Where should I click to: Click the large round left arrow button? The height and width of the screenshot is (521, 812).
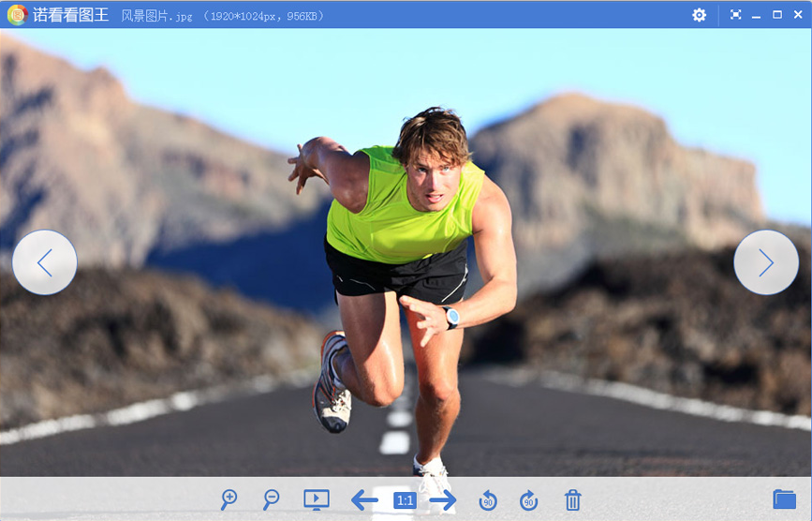click(x=45, y=262)
